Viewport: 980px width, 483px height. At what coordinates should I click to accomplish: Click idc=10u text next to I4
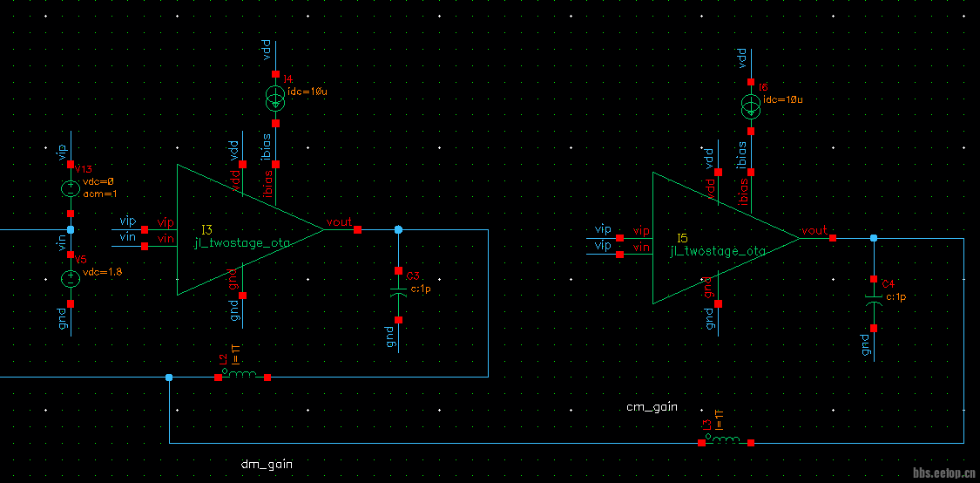pos(308,92)
